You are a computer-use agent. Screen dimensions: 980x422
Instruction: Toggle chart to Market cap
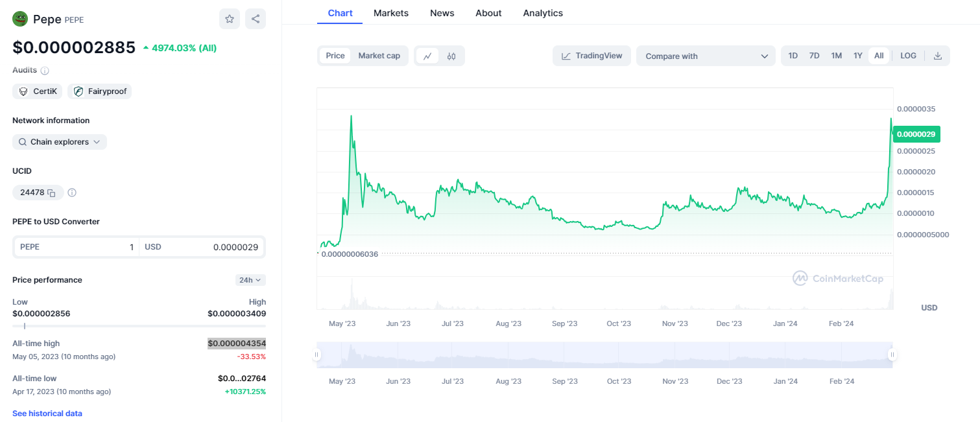click(x=379, y=56)
